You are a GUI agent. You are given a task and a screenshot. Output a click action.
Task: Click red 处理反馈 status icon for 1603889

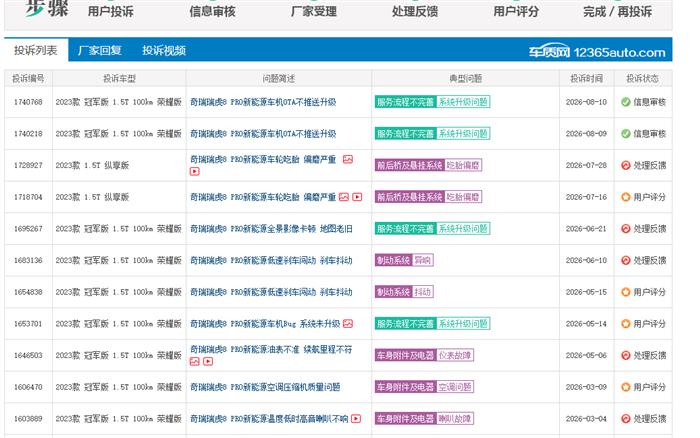coord(626,419)
